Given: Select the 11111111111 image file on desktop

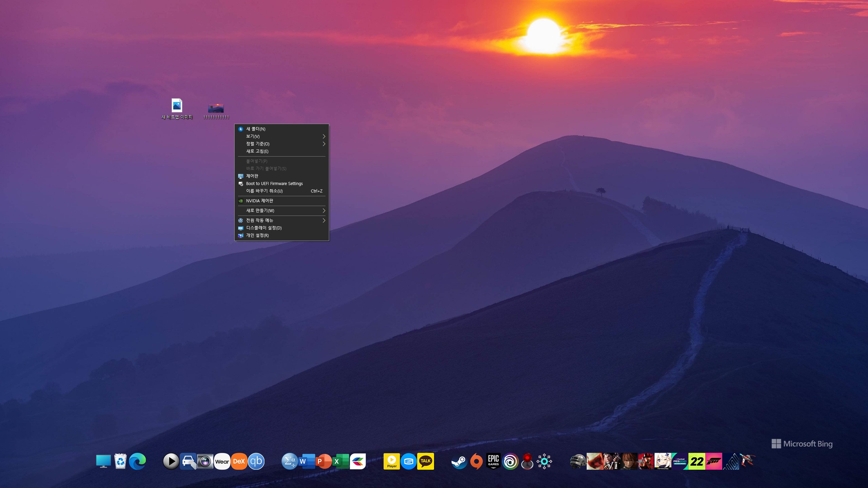Looking at the screenshot, I should tap(216, 111).
